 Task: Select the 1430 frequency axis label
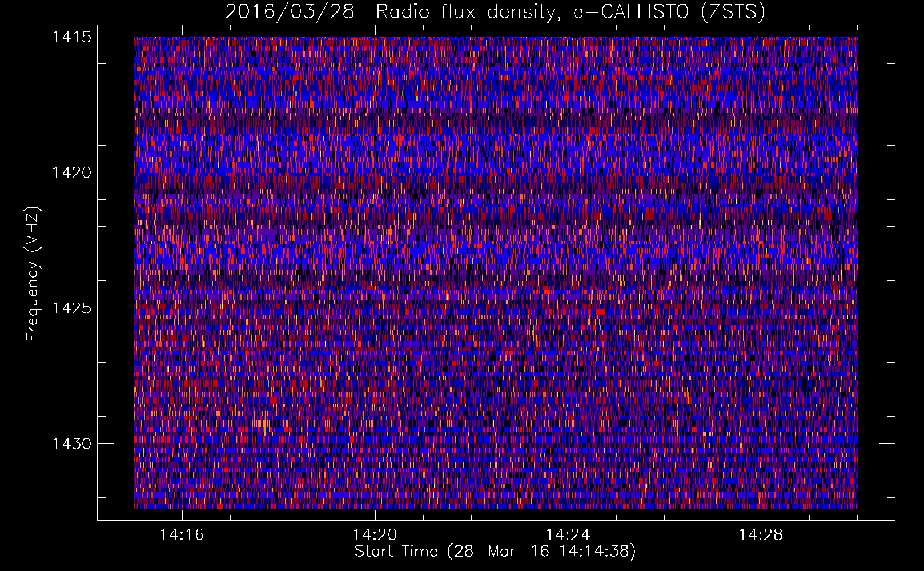71,444
